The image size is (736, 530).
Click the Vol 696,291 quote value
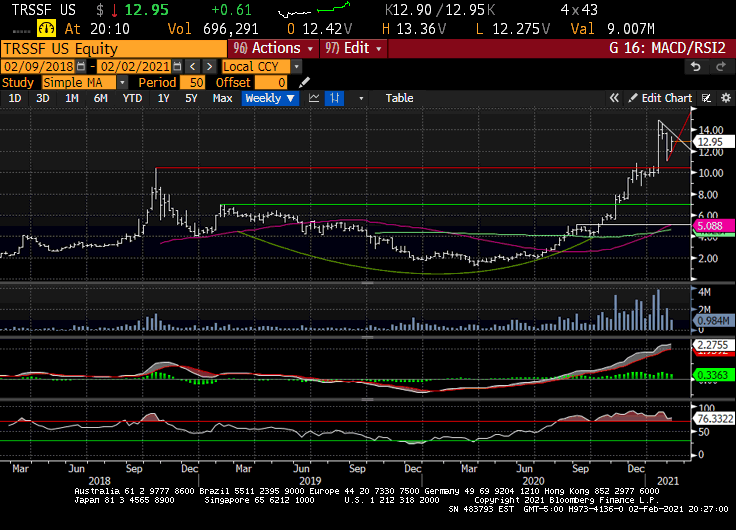pos(213,29)
